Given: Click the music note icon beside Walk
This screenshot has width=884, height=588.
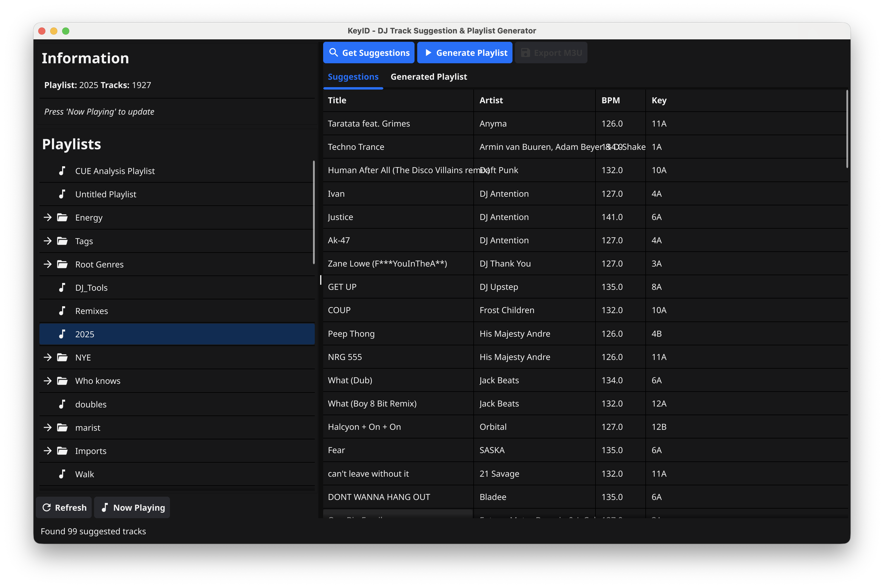Looking at the screenshot, I should pos(62,474).
